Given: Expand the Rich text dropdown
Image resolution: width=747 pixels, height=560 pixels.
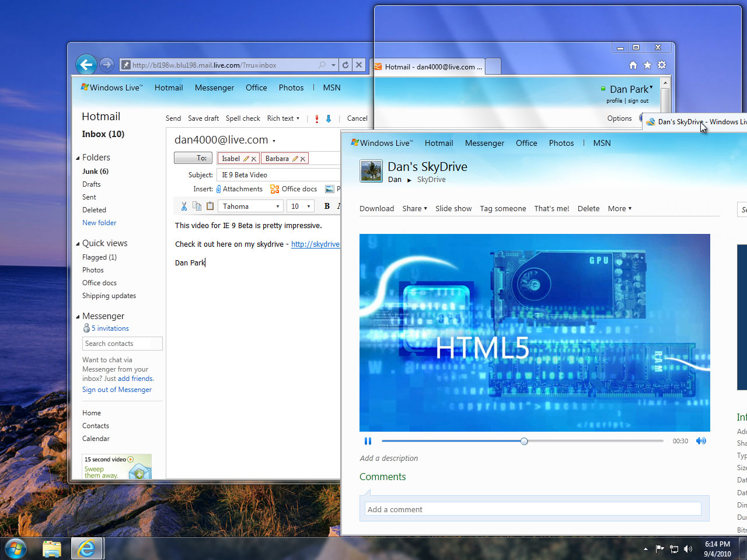Looking at the screenshot, I should point(283,118).
